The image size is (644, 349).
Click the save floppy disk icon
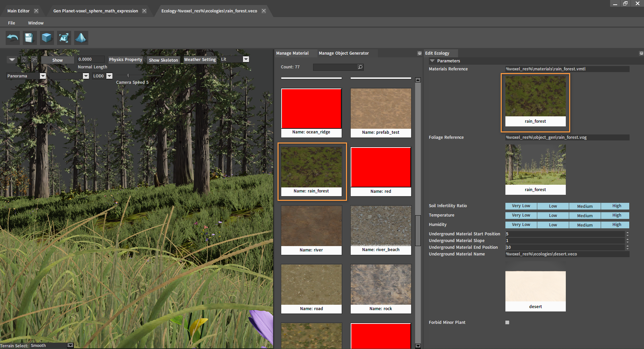pyautogui.click(x=30, y=38)
